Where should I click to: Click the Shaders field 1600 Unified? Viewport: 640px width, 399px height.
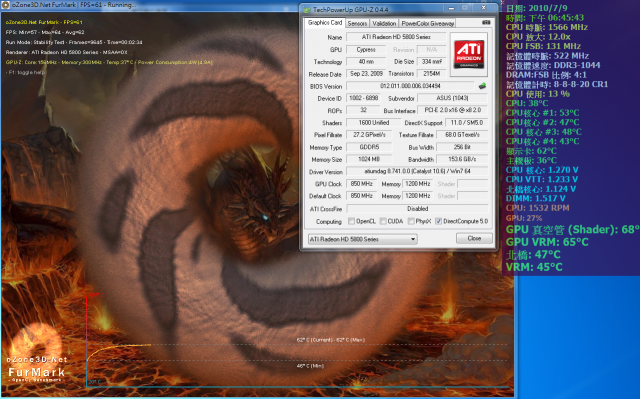pos(373,123)
